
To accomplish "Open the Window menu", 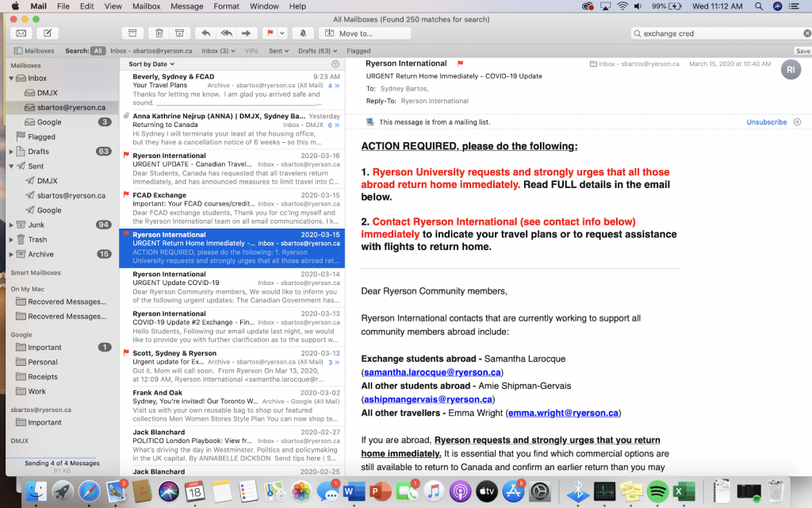I will 264,6.
